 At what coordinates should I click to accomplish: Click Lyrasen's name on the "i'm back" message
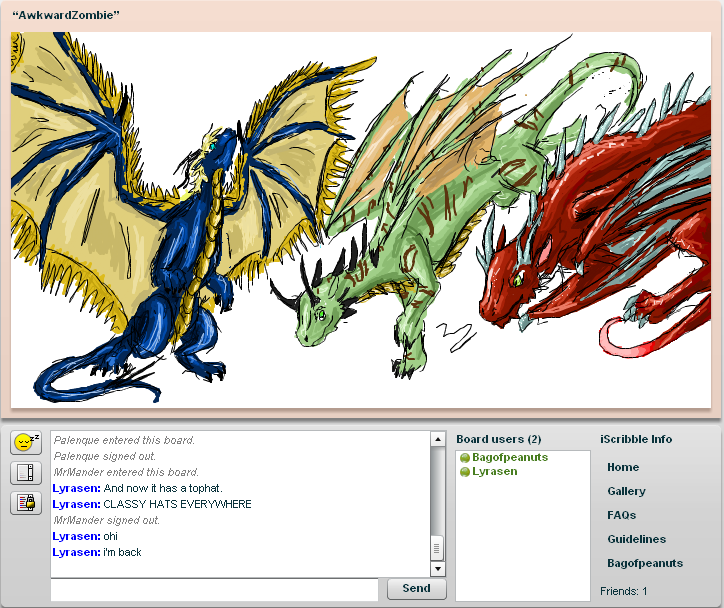[x=75, y=552]
